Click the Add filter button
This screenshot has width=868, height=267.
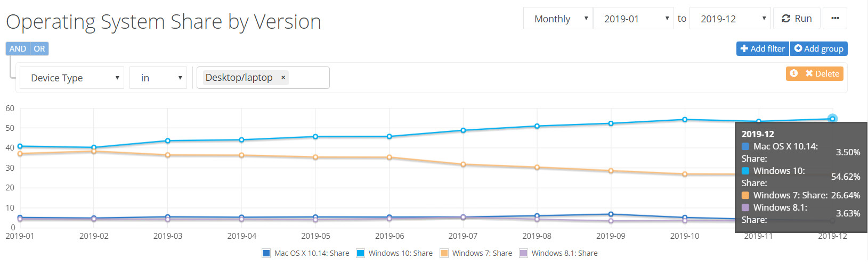[762, 48]
